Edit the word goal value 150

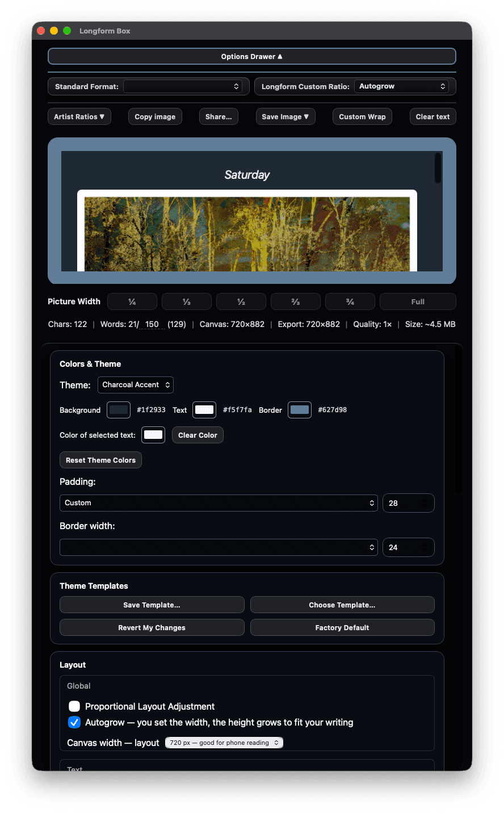(152, 324)
